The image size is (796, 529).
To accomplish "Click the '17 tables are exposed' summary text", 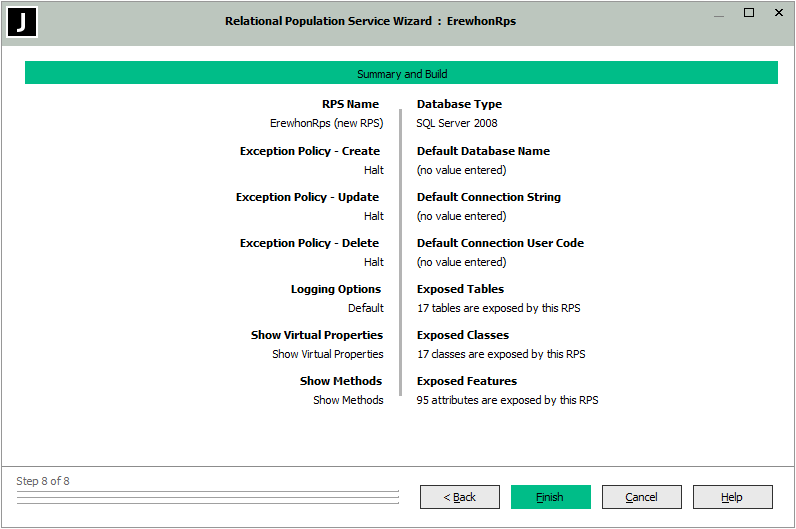I will pyautogui.click(x=498, y=308).
